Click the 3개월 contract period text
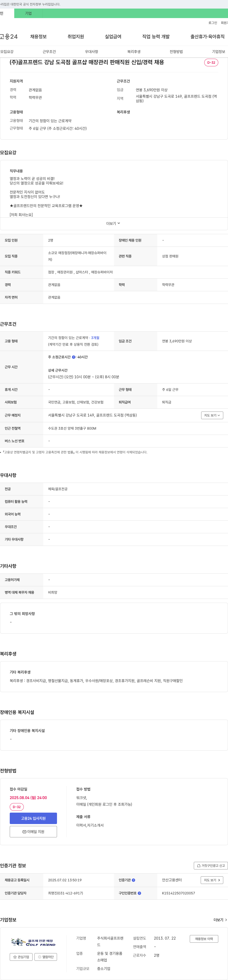Image resolution: width=228 pixels, height=980 pixels. coord(95,338)
